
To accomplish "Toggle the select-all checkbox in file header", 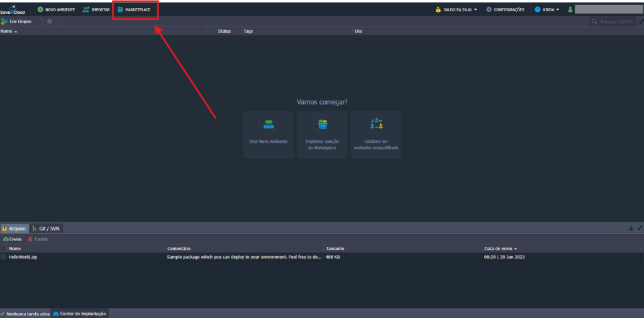I will click(x=3, y=249).
